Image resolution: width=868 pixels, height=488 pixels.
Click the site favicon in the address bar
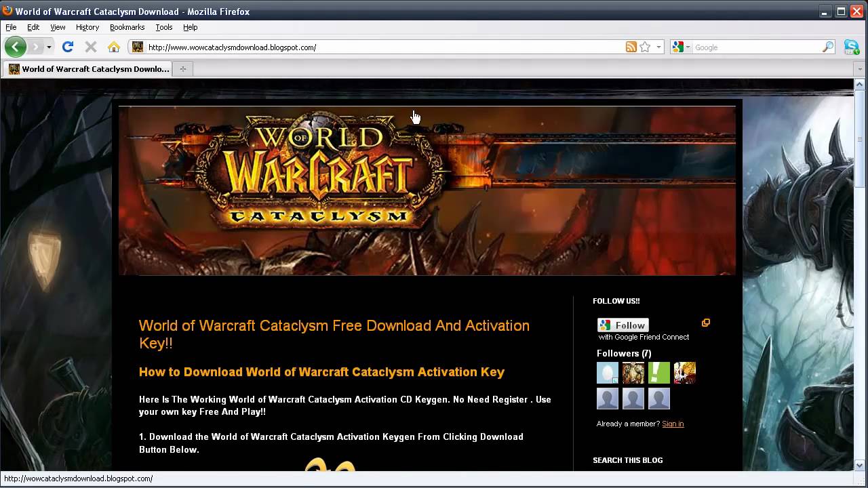[138, 47]
